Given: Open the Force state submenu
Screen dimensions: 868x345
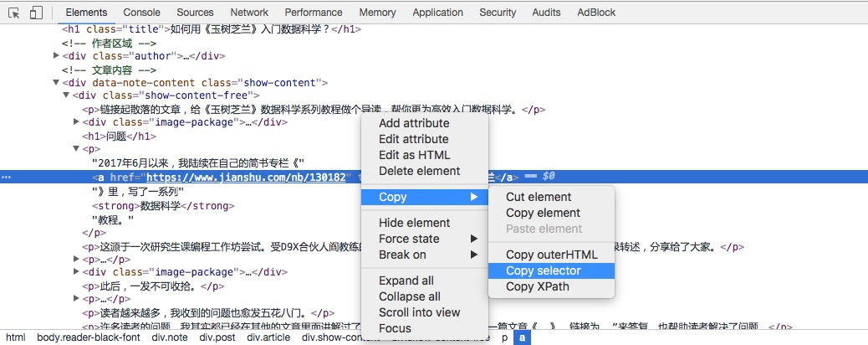Looking at the screenshot, I should pyautogui.click(x=409, y=239).
